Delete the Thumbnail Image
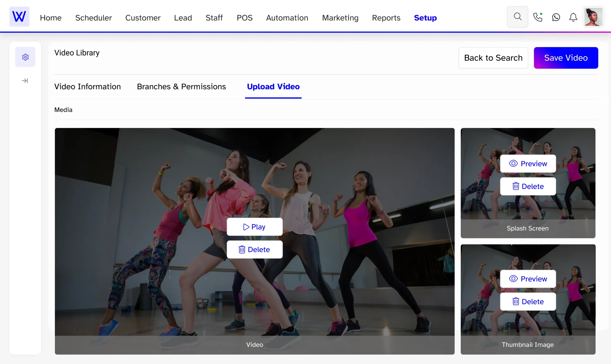This screenshot has width=611, height=364. [528, 302]
